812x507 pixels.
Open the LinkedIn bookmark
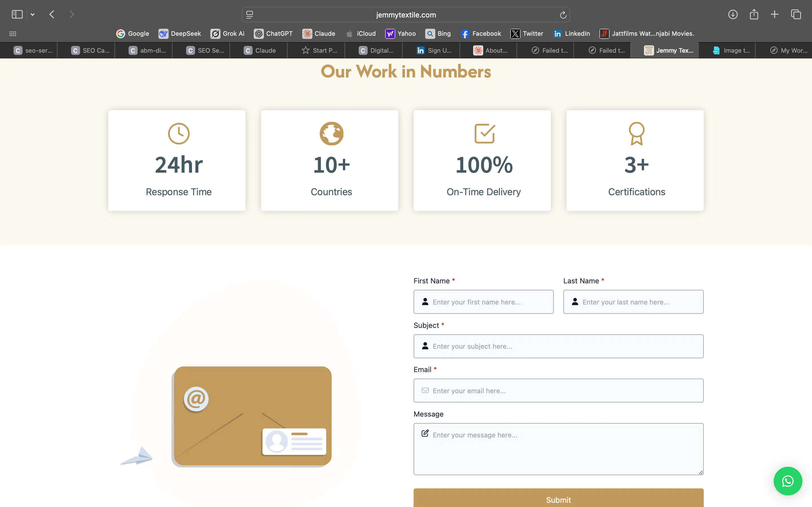click(x=572, y=34)
